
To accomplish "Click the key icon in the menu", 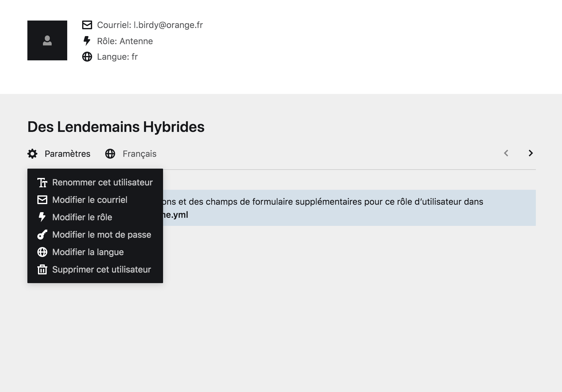I will click(42, 235).
